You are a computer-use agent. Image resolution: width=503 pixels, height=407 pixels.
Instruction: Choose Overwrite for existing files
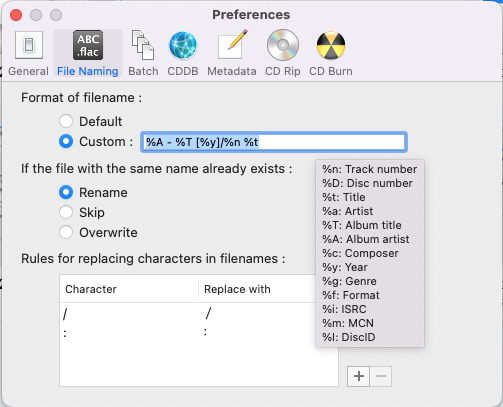[x=66, y=232]
